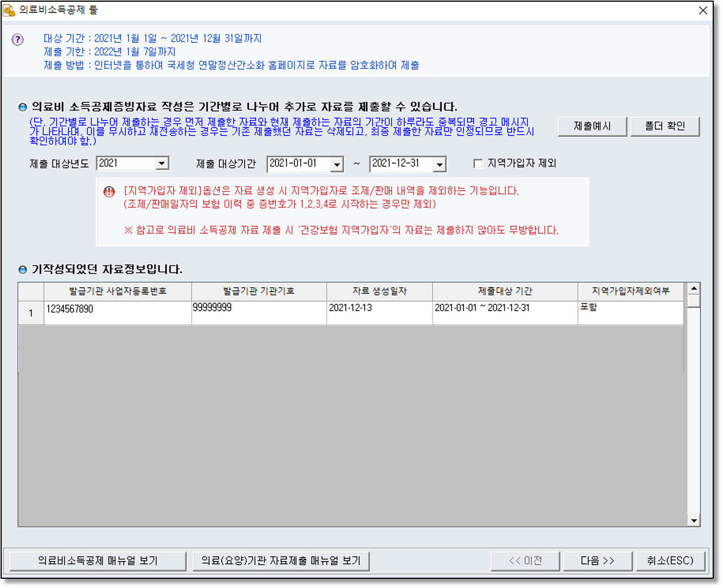Click the 발급기관 사업자등록번호 column header
This screenshot has width=723, height=588.
118,291
